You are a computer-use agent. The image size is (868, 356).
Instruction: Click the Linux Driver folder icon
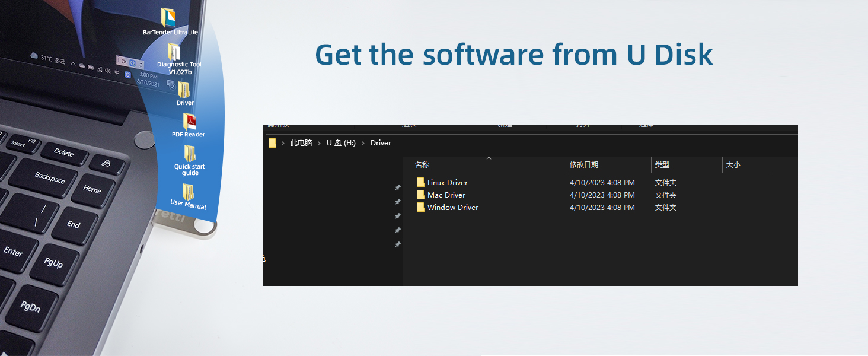pos(420,182)
